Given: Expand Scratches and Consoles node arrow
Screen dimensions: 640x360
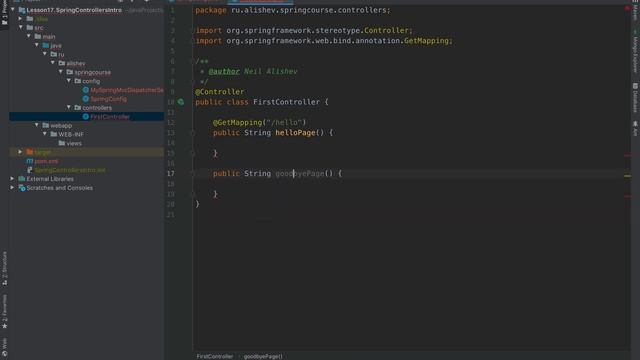Looking at the screenshot, I should coord(13,187).
